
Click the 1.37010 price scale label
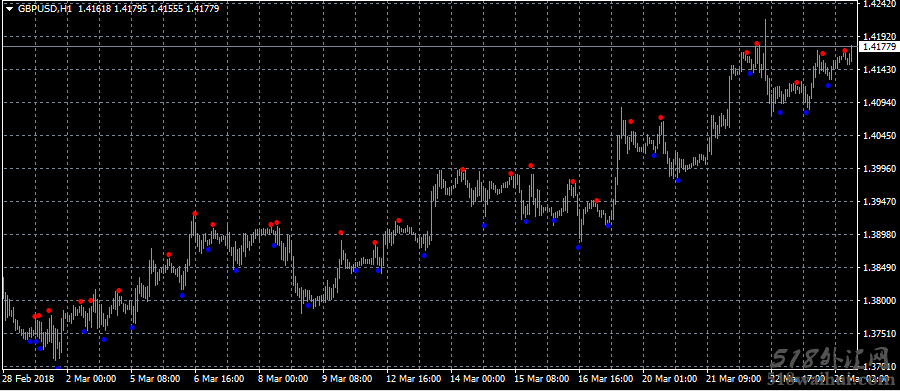[879, 367]
